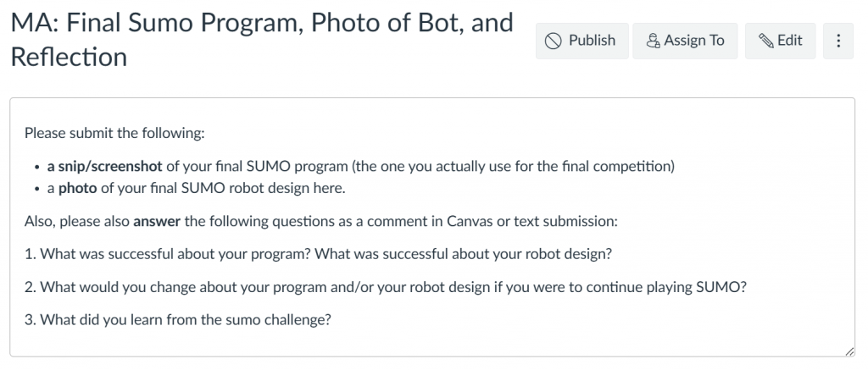Viewport: 868px width, 370px height.
Task: Click the resize handle of the description box
Action: tap(849, 351)
